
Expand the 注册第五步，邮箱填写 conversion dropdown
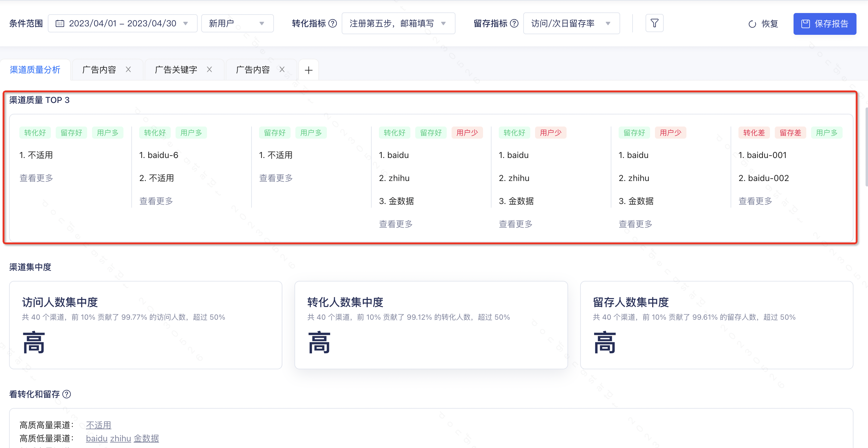[398, 23]
